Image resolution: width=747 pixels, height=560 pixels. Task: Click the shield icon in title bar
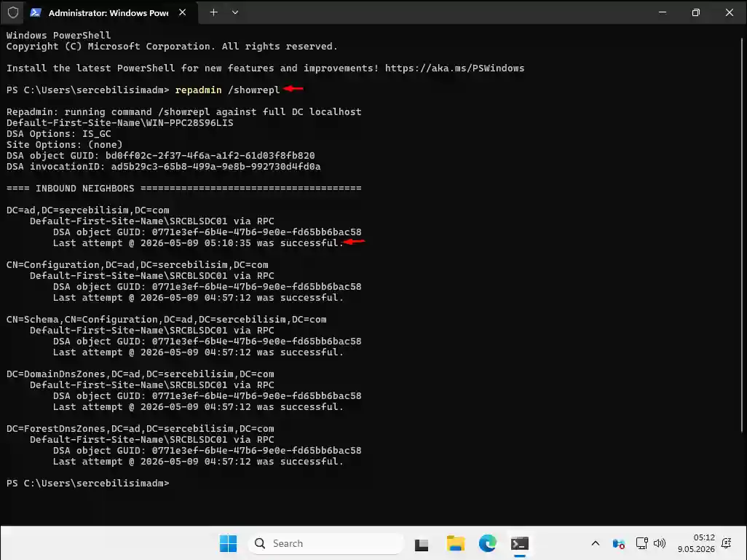coord(13,12)
